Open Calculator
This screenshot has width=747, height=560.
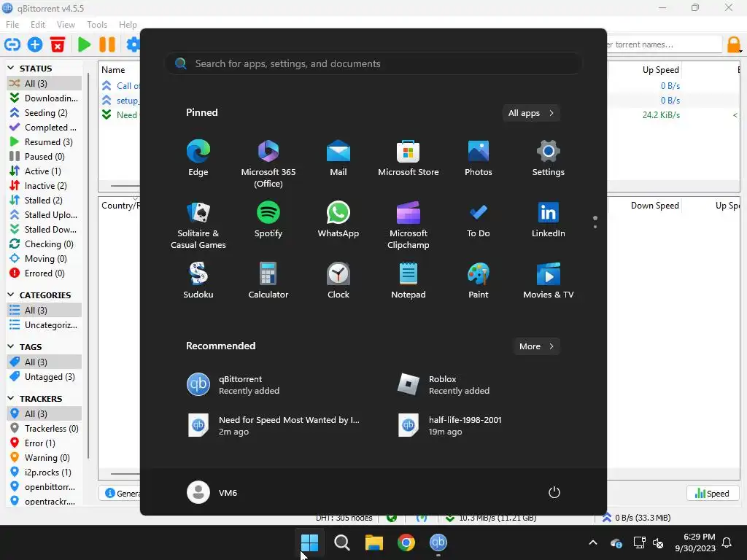click(x=268, y=281)
